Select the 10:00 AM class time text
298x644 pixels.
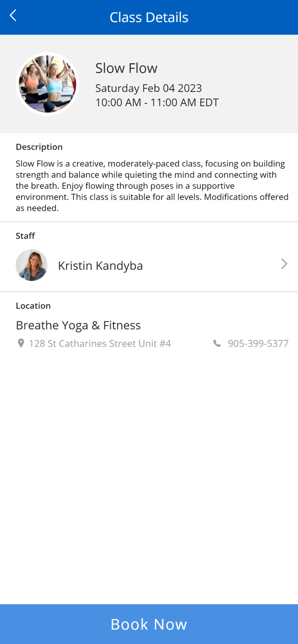point(157,102)
